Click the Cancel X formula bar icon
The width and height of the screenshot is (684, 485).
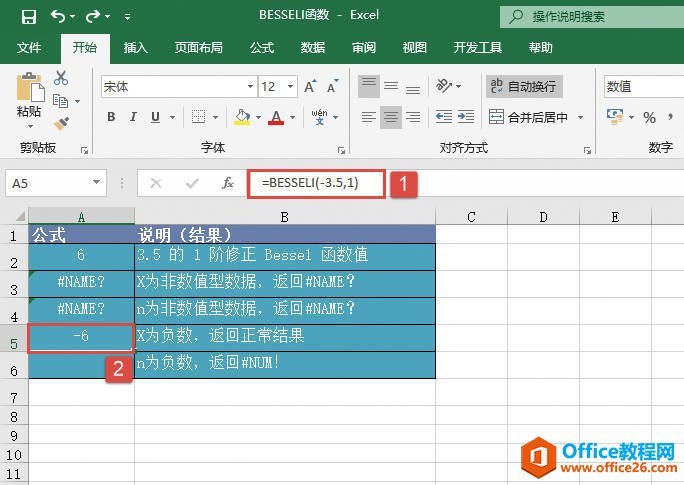pos(156,183)
